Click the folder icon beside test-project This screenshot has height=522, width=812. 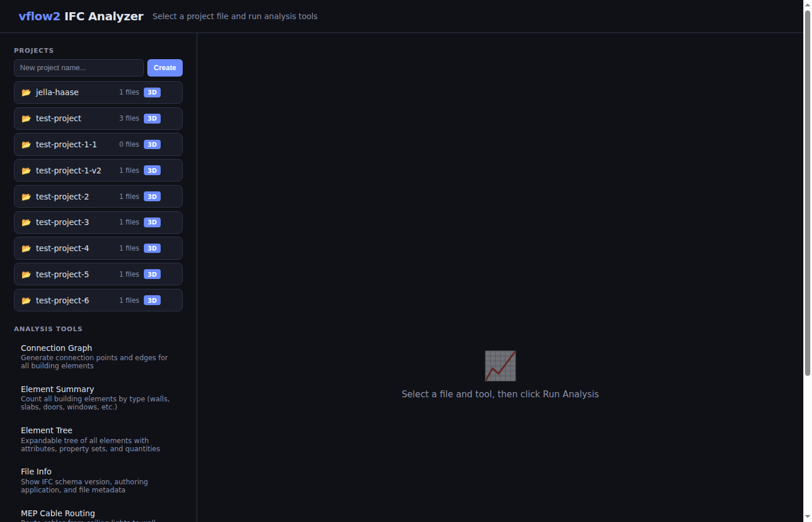26,118
